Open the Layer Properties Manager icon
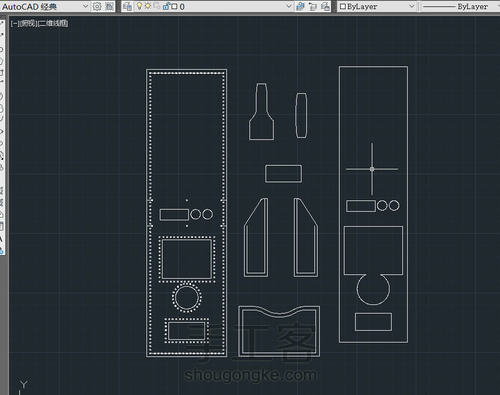This screenshot has width=500, height=395. pyautogui.click(x=127, y=6)
